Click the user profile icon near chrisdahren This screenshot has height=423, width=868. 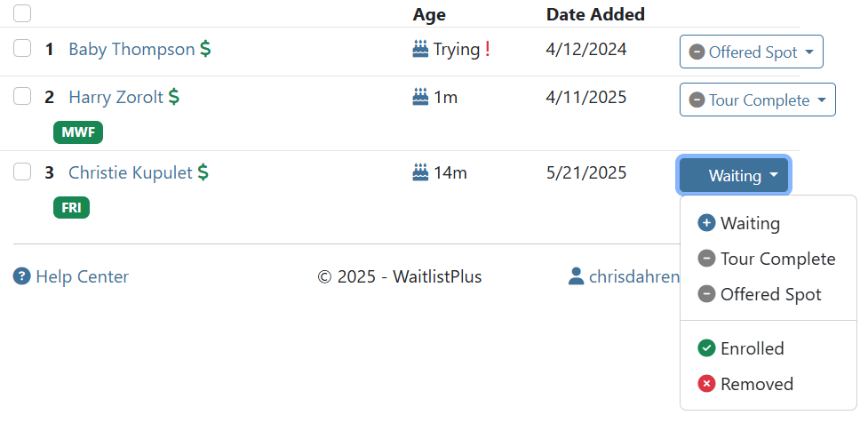pyautogui.click(x=577, y=275)
